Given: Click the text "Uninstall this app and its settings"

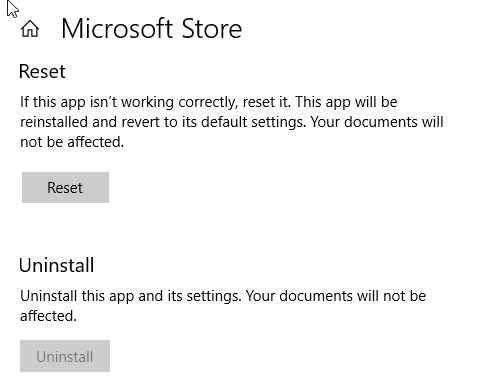Looking at the screenshot, I should pyautogui.click(x=131, y=296).
